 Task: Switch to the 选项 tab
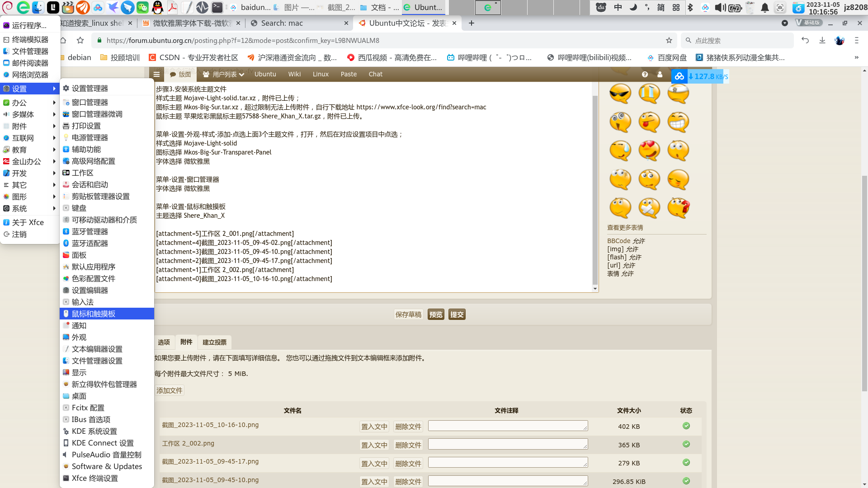pos(164,342)
